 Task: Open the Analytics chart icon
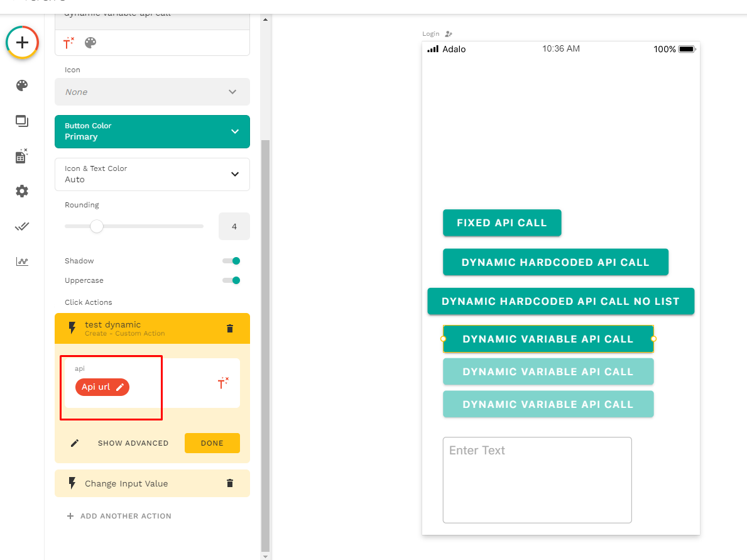pos(22,261)
